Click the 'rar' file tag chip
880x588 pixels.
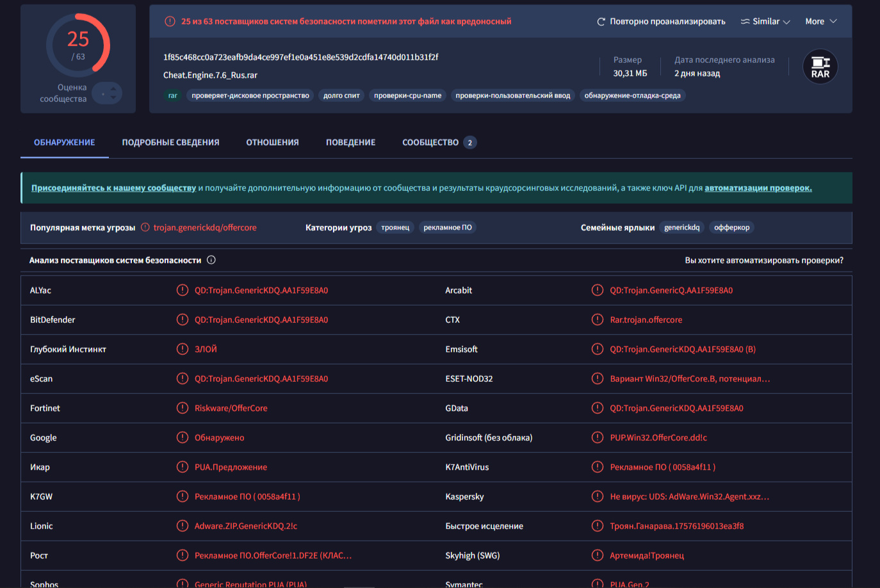(172, 95)
